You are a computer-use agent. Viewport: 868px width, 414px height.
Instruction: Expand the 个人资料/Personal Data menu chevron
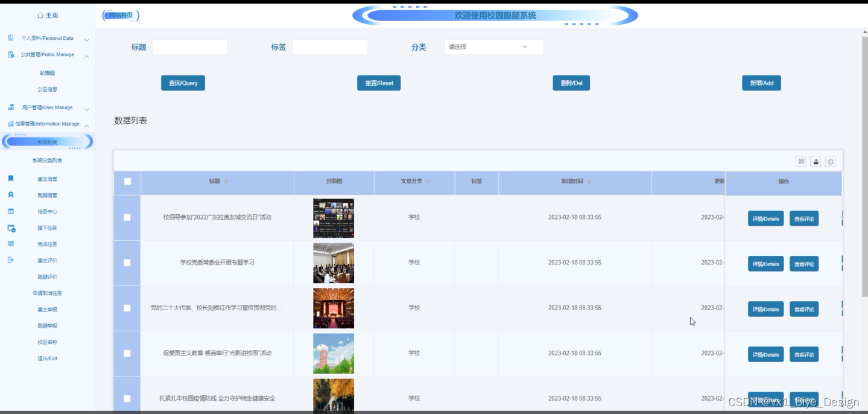pos(87,40)
